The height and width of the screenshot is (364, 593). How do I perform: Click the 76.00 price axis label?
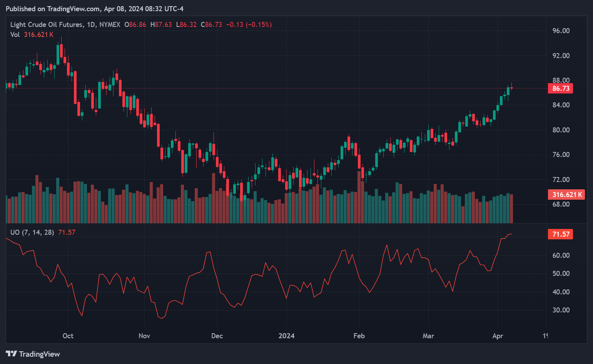pos(561,155)
